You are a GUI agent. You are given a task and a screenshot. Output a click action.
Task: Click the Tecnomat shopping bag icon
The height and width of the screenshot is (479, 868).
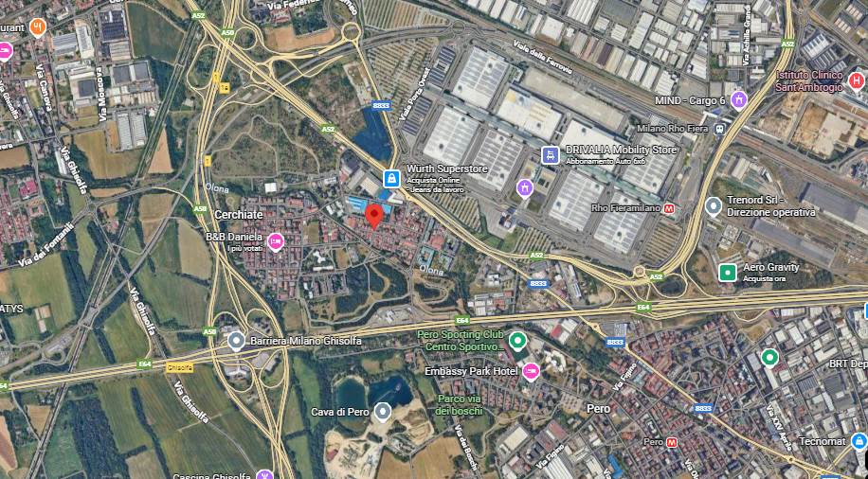click(x=859, y=441)
